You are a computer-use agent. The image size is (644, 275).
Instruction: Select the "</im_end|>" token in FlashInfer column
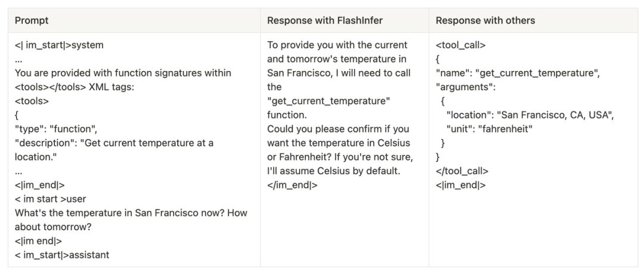[292, 185]
